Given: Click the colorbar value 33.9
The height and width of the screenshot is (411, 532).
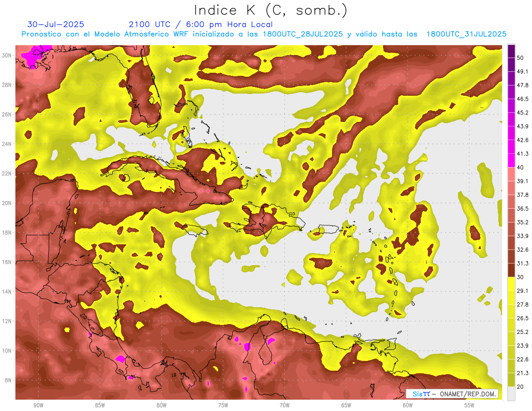Looking at the screenshot, I should (523, 236).
